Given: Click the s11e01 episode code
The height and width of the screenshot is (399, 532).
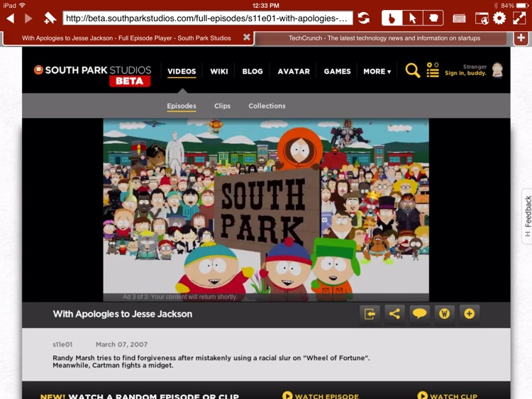Looking at the screenshot, I should point(62,344).
